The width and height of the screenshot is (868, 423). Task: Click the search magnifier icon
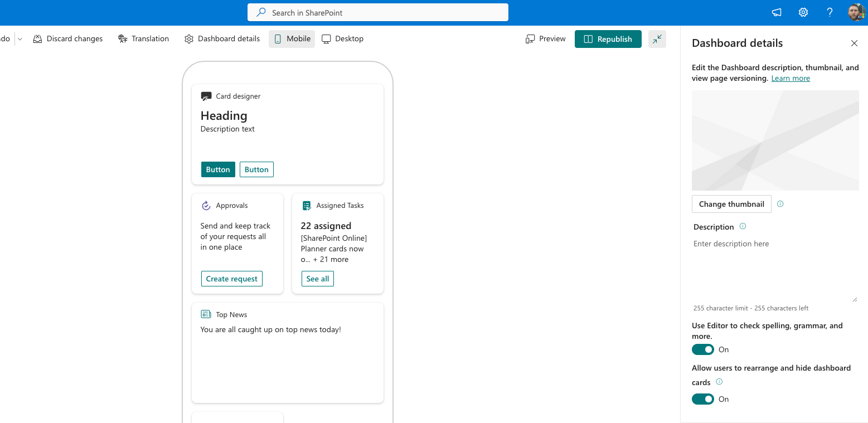coord(261,12)
